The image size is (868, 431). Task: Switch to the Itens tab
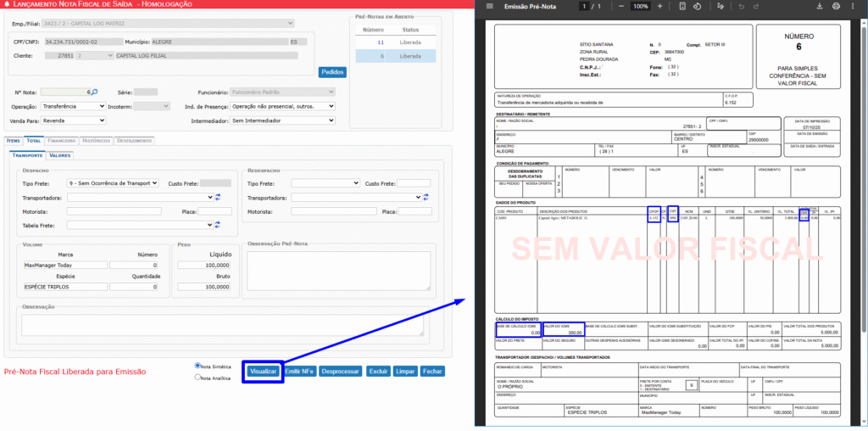click(x=13, y=140)
